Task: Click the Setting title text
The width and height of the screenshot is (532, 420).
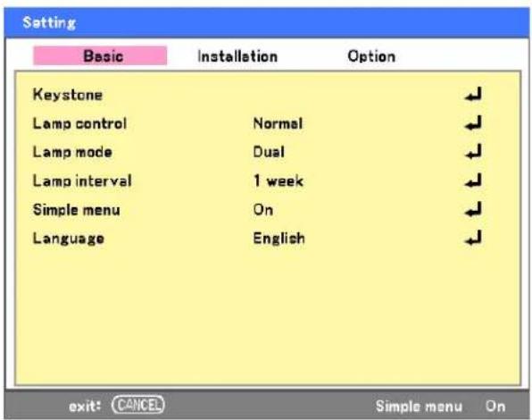Action: [49, 22]
